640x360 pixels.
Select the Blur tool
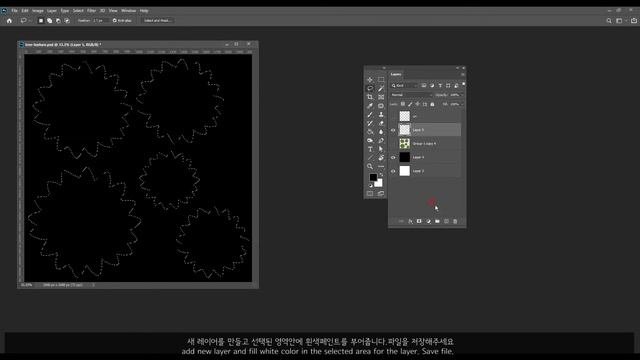pos(381,132)
